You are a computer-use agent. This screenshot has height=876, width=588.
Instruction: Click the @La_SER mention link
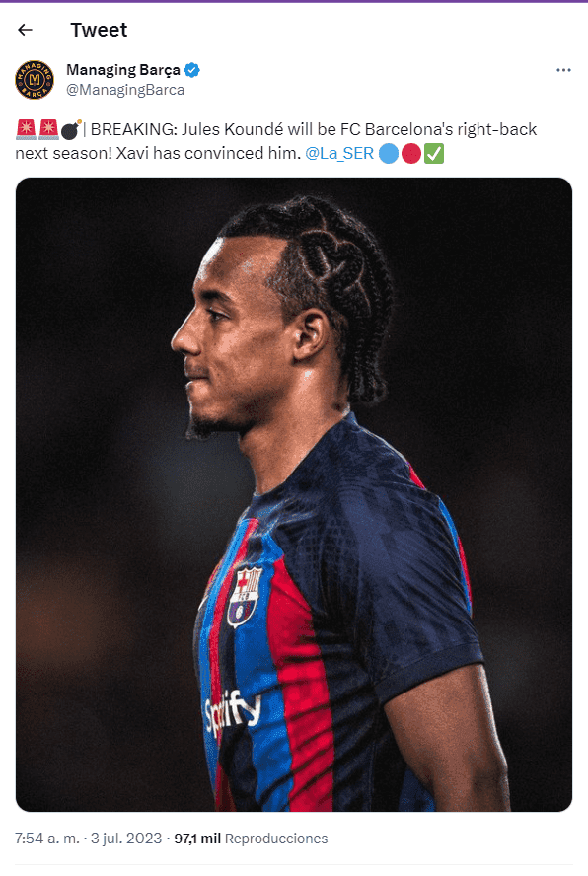pyautogui.click(x=339, y=153)
